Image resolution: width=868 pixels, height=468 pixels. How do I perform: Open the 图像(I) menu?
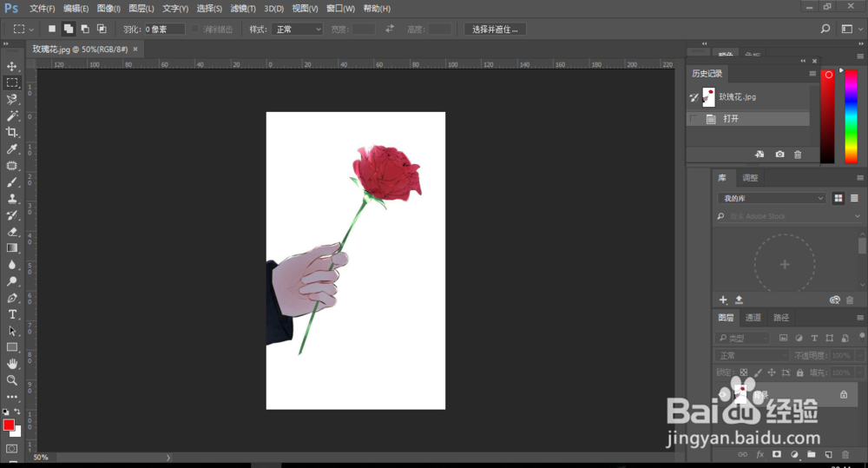(x=108, y=9)
